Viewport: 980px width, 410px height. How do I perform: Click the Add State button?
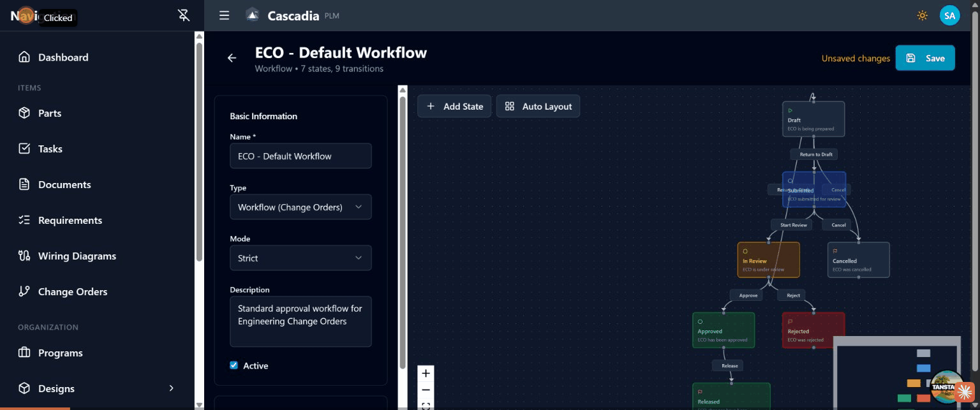[x=454, y=106]
